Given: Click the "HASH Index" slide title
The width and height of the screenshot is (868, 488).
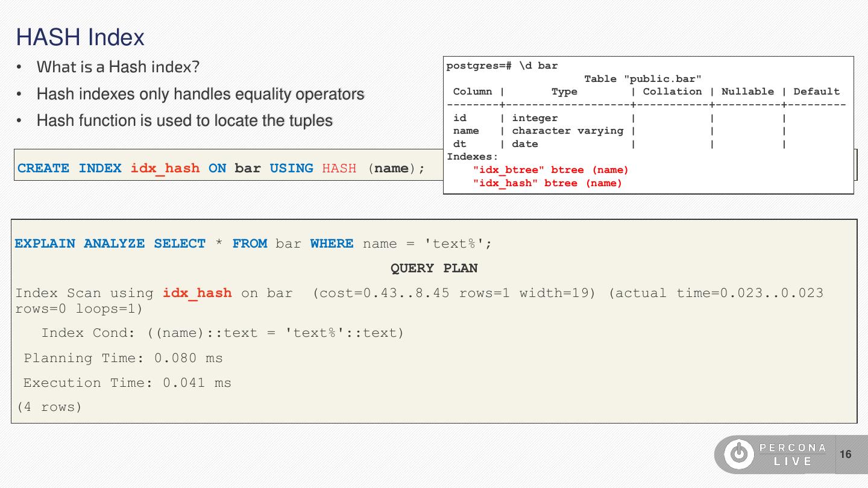Looking at the screenshot, I should [x=80, y=37].
